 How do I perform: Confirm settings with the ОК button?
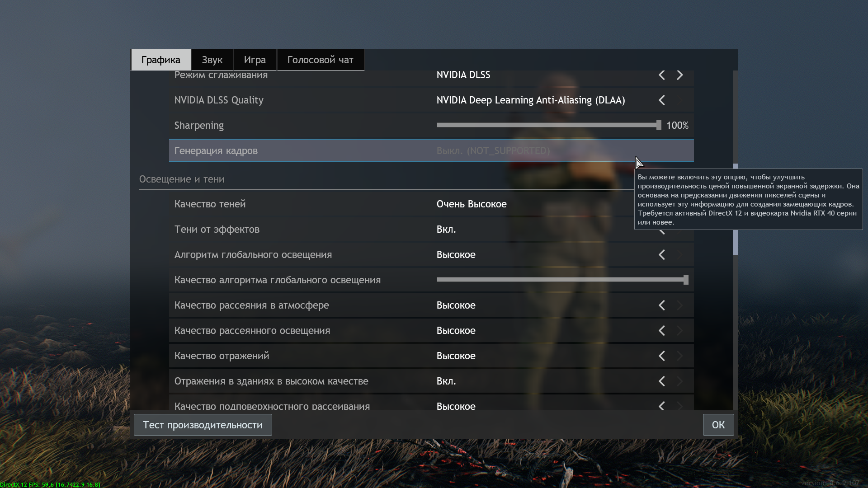click(718, 425)
